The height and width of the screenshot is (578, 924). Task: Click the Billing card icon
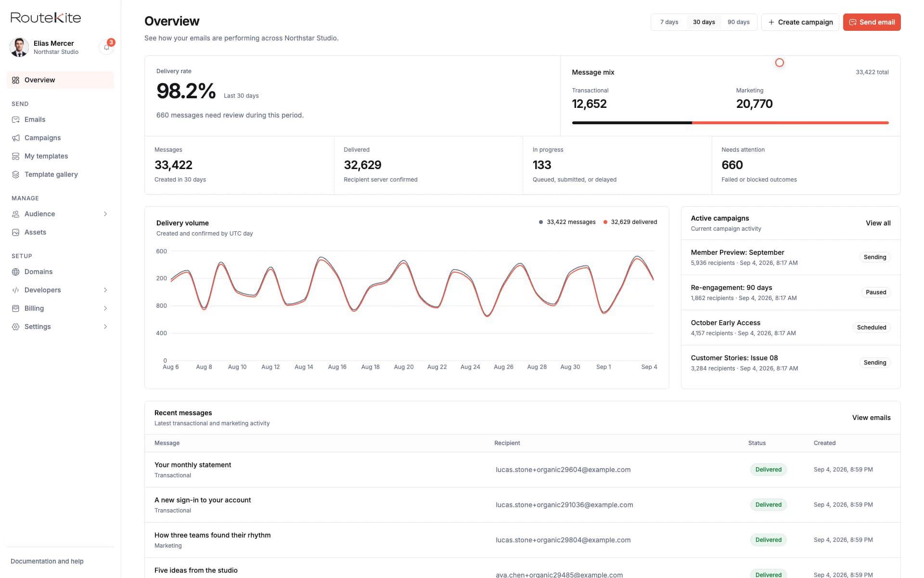click(x=15, y=308)
